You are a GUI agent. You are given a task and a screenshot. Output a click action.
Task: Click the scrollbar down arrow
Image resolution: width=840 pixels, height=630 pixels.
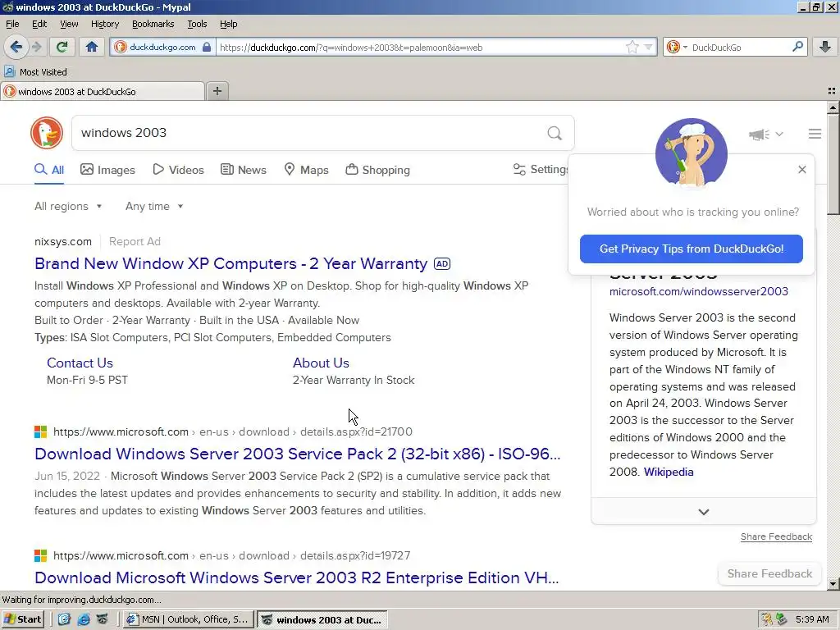[833, 584]
